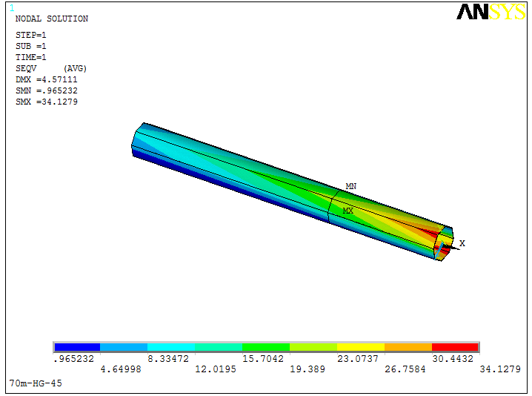Click the legend value 34.1279
The width and height of the screenshot is (532, 396).
click(500, 369)
